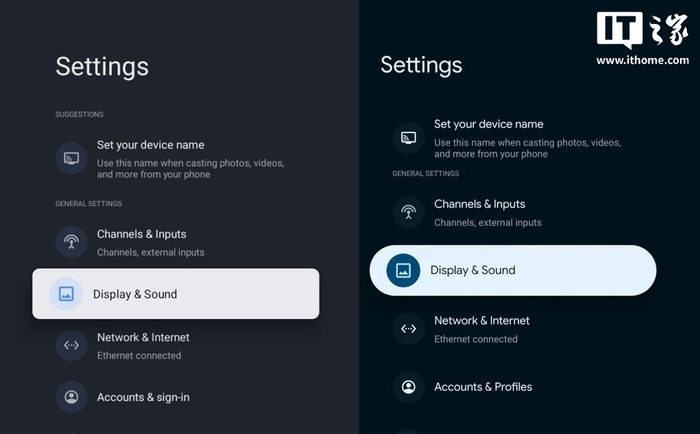
Task: Select Set your device name suggestion on left
Action: click(x=150, y=146)
